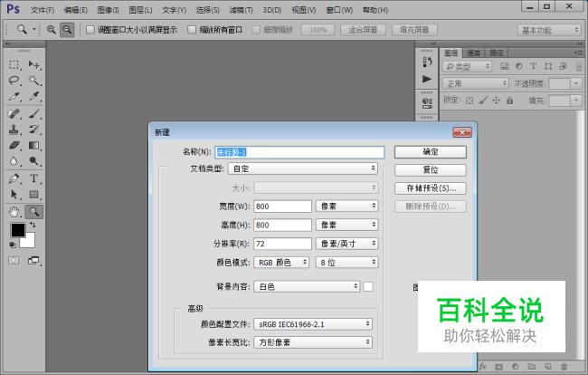This screenshot has height=375, width=588.
Task: Select the Hand tool
Action: pyautogui.click(x=14, y=212)
